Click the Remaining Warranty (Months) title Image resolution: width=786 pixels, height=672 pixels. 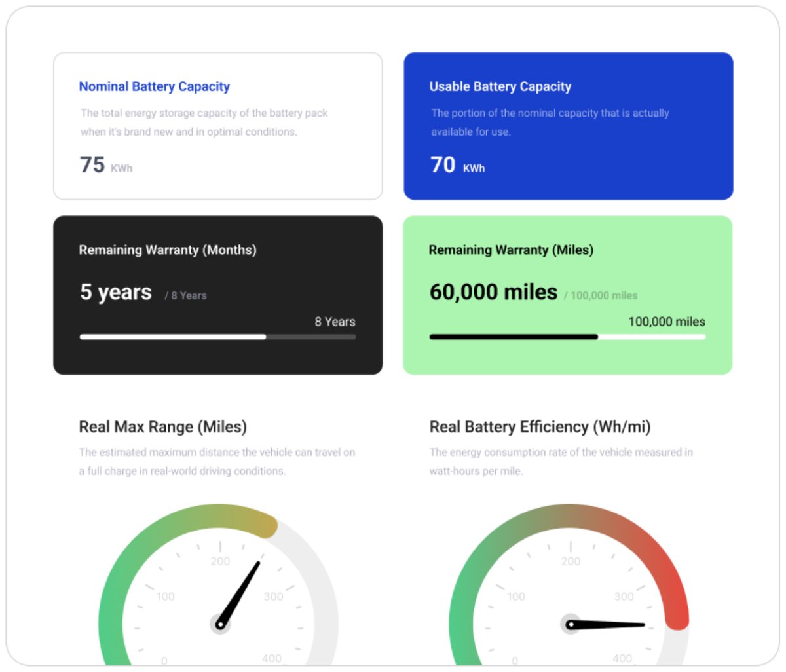click(168, 250)
